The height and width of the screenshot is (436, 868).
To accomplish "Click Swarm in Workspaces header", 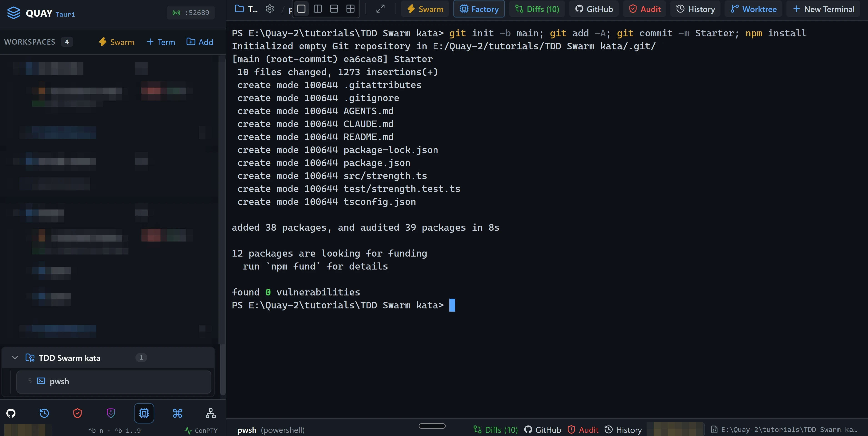I will [117, 42].
